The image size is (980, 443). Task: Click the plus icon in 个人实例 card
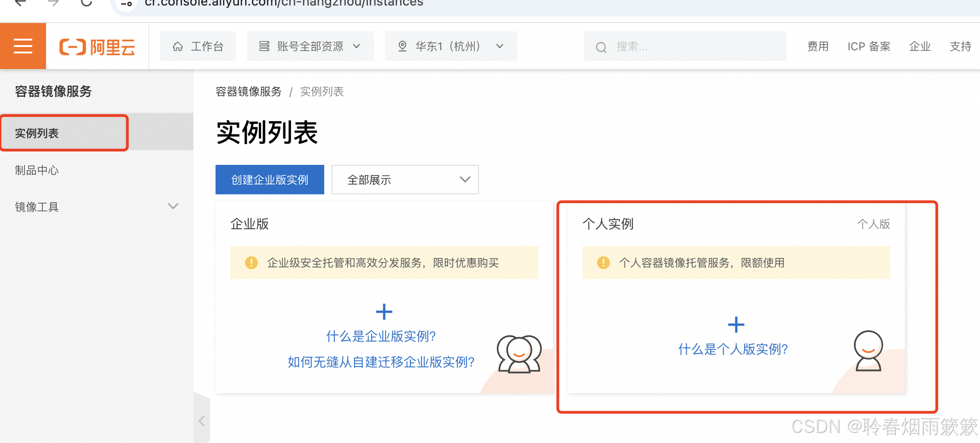[736, 325]
